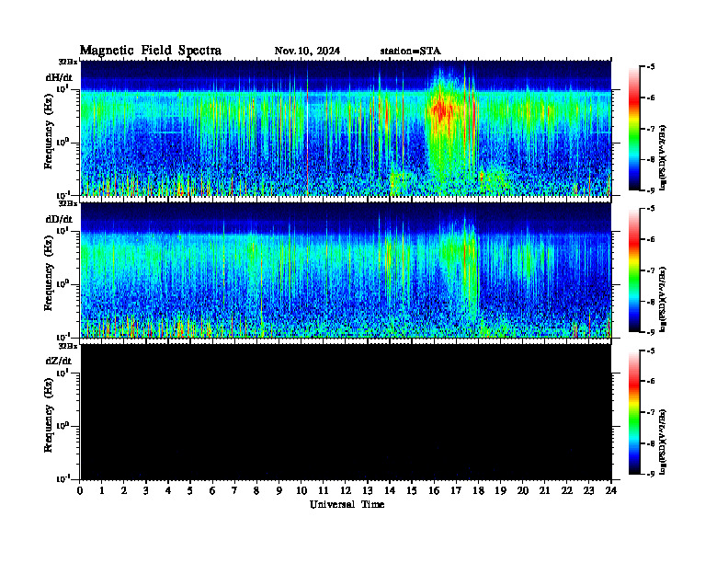Click hour tick "7" on the time axis
Image resolution: width=728 pixels, height=563 pixels.
pyautogui.click(x=235, y=491)
